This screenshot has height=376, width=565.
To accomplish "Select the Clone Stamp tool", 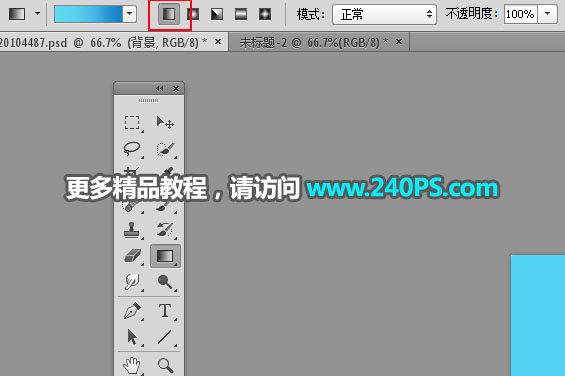I will [132, 230].
